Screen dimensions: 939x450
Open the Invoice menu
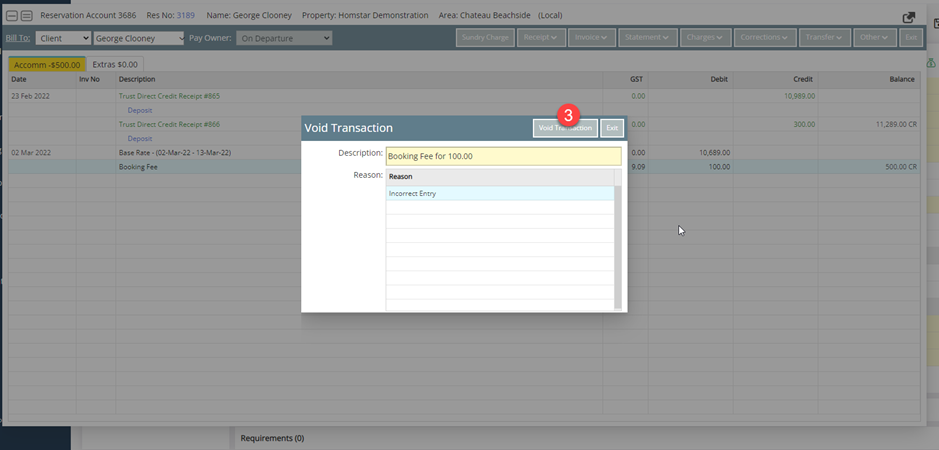click(592, 38)
